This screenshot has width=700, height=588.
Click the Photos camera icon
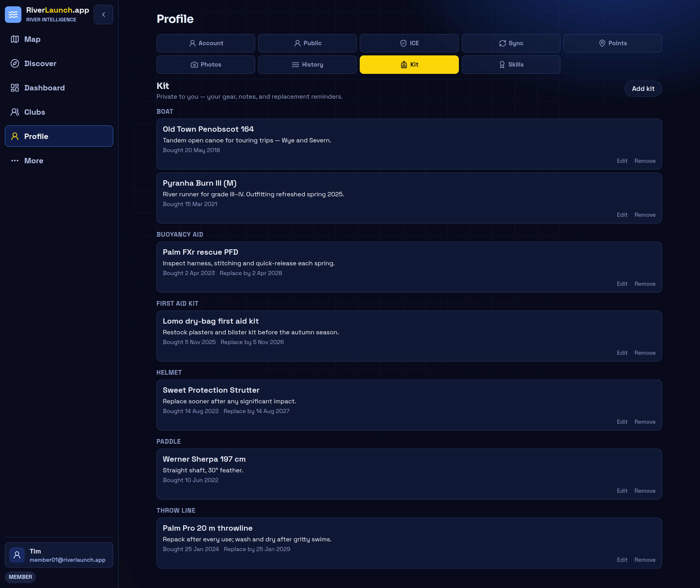pos(194,65)
